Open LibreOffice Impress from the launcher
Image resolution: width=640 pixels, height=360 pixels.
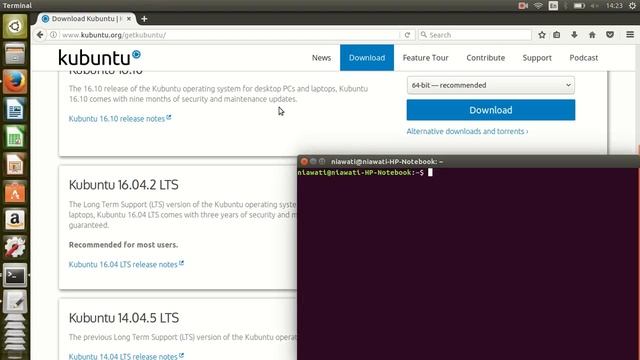coord(15,164)
